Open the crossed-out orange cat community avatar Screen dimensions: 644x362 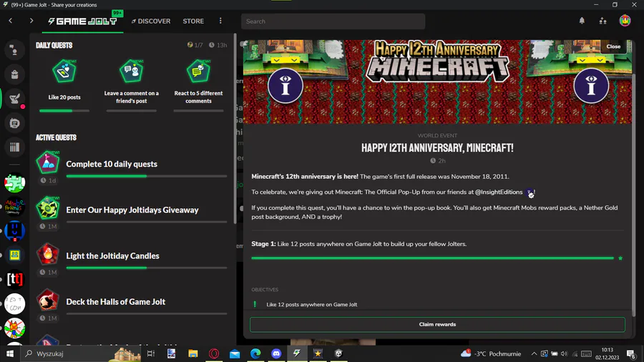click(x=15, y=328)
